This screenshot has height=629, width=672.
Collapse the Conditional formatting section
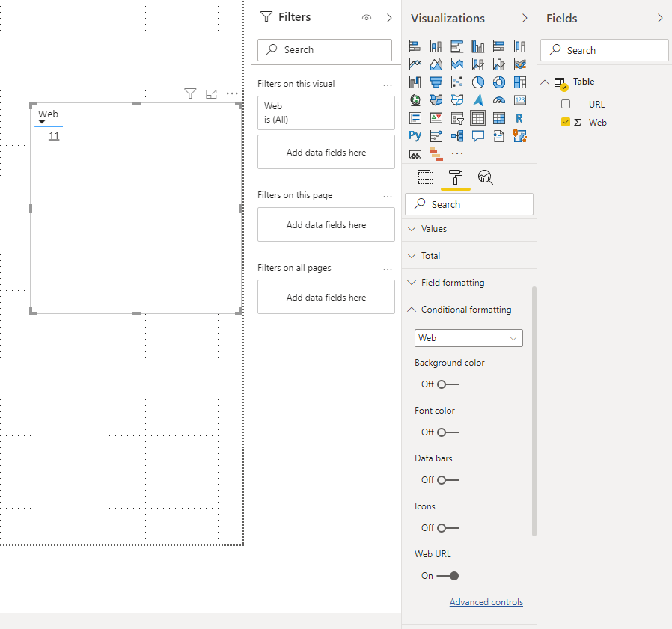coord(469,310)
